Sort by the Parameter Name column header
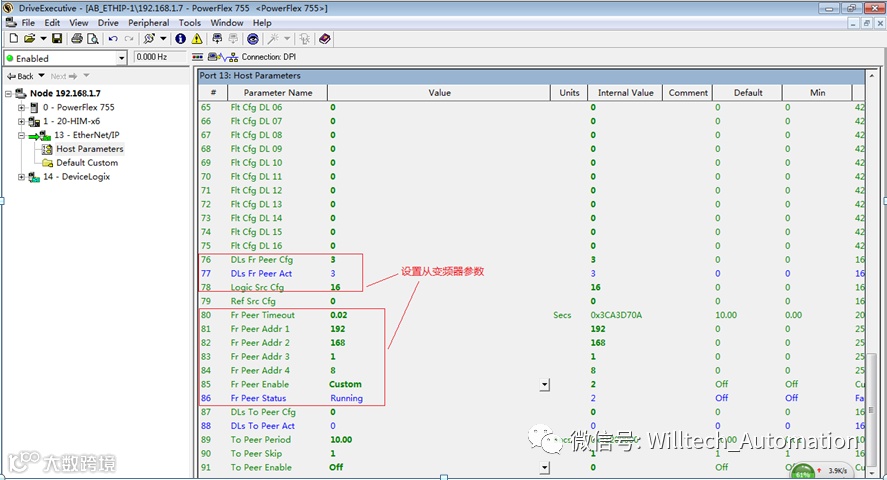The width and height of the screenshot is (887, 480). tap(278, 93)
